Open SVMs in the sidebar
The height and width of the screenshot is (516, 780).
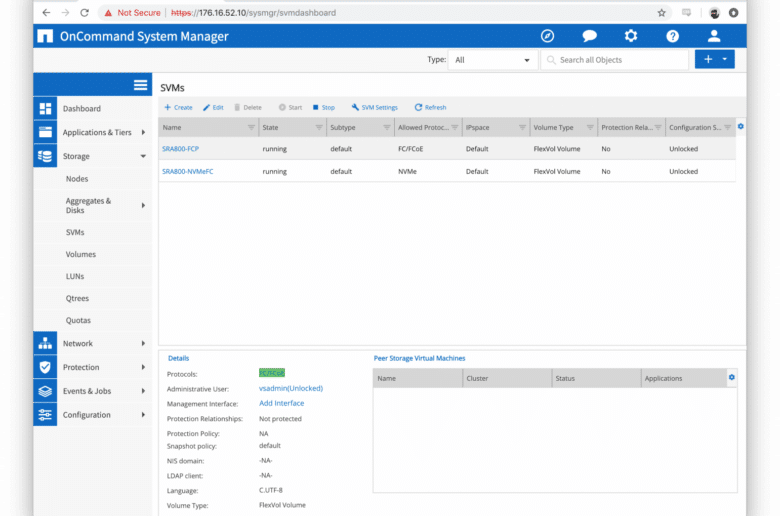pos(75,232)
